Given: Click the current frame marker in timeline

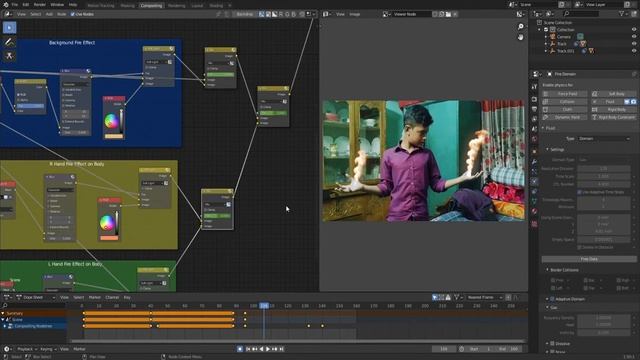Looking at the screenshot, I should pyautogui.click(x=264, y=305).
